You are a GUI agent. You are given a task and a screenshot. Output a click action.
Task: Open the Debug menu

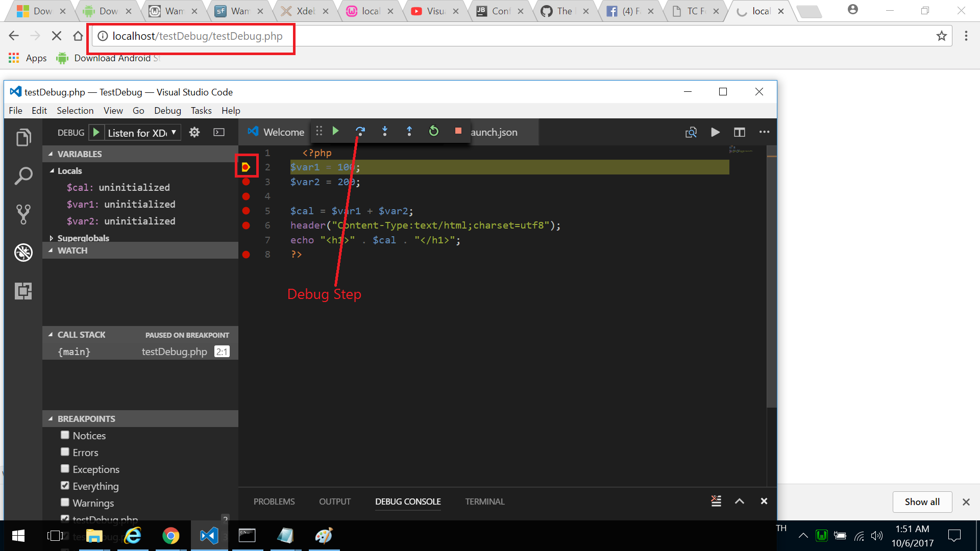(x=167, y=110)
